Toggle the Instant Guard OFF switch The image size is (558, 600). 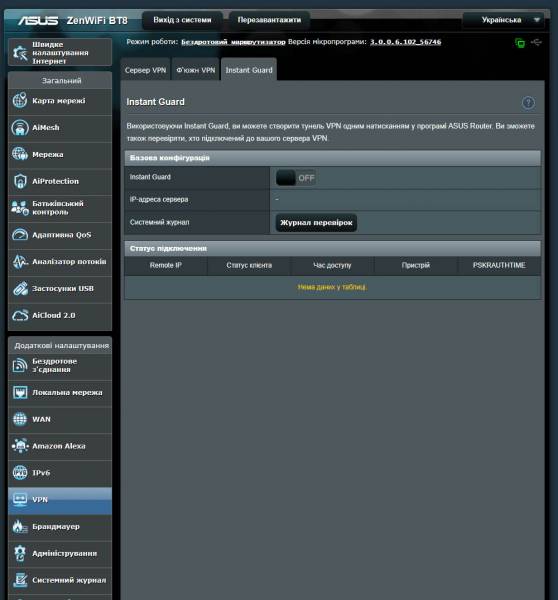click(x=295, y=178)
